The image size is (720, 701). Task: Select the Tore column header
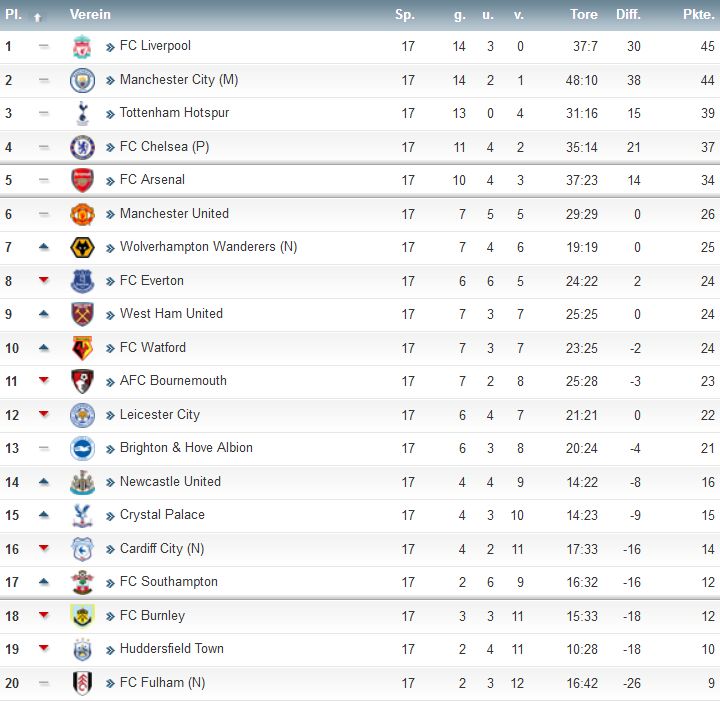click(x=584, y=14)
